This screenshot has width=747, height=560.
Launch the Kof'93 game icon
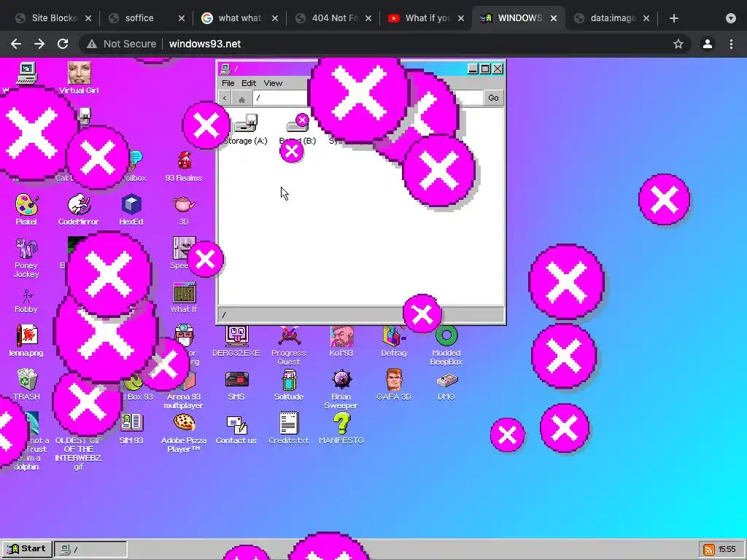point(341,341)
